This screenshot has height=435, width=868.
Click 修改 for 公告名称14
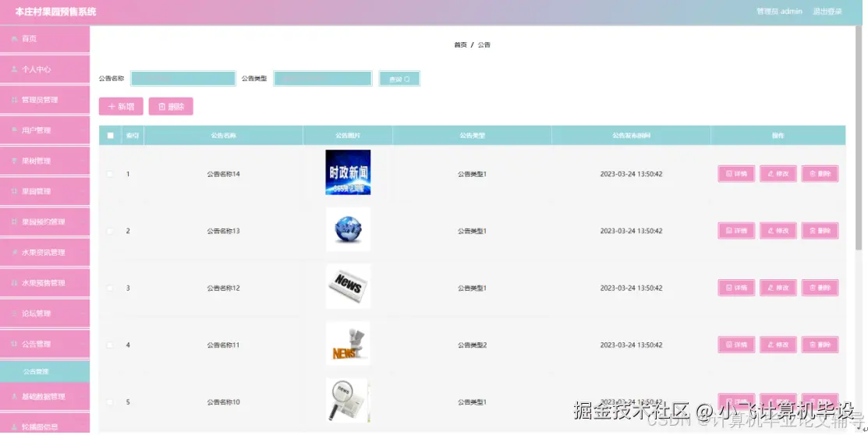pos(778,174)
